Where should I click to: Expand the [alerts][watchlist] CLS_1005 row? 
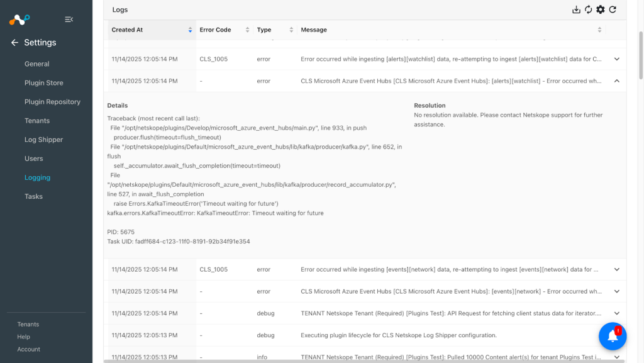coord(617,59)
